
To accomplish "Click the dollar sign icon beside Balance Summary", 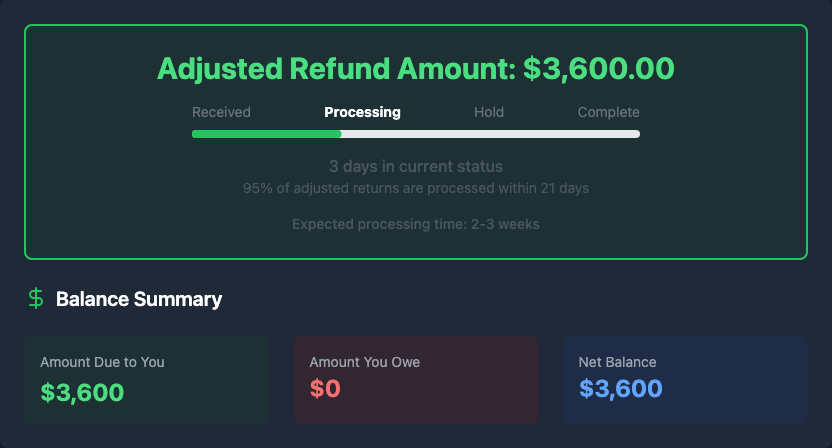I will (x=36, y=298).
